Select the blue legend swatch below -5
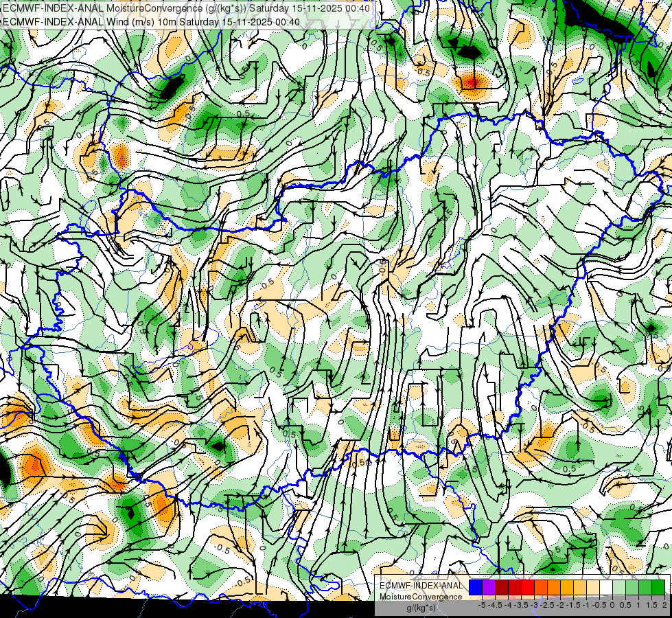Image resolution: width=672 pixels, height=618 pixels. [476, 588]
